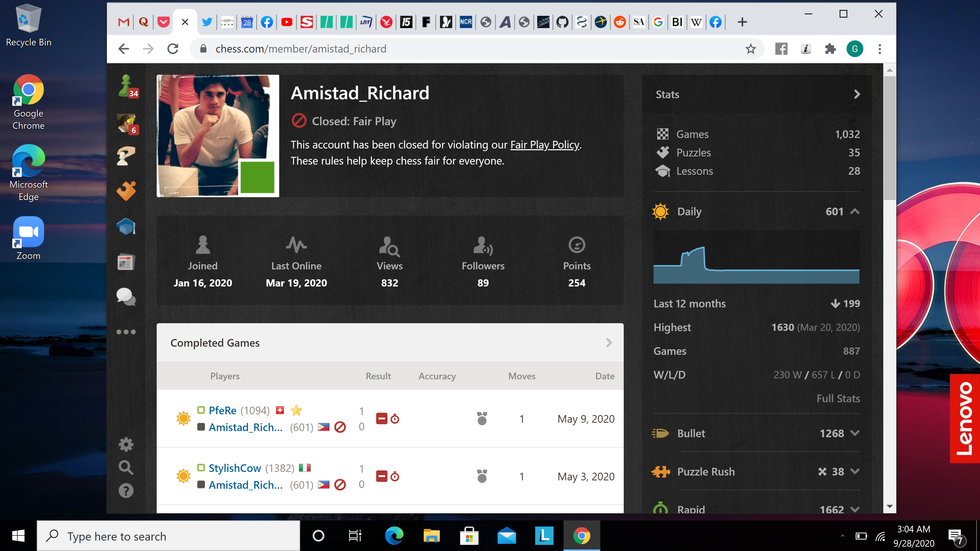Open the thinking-pawn sidebar icon

126,156
